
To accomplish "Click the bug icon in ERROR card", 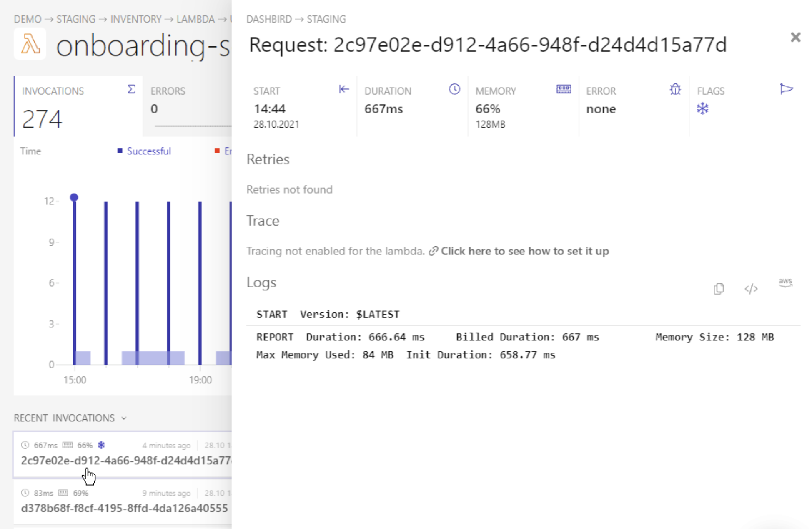I will click(675, 89).
